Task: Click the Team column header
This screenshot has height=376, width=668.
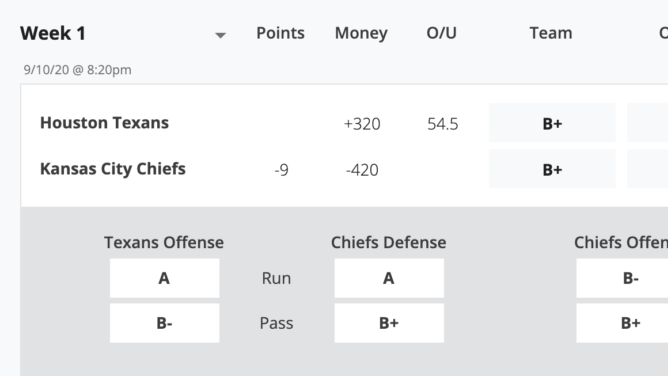Action: [551, 33]
